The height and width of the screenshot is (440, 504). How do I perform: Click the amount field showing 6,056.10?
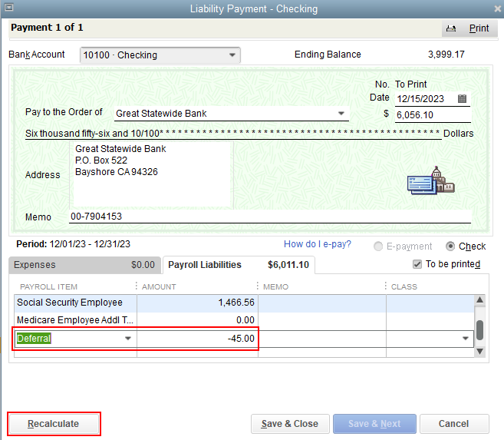[433, 115]
